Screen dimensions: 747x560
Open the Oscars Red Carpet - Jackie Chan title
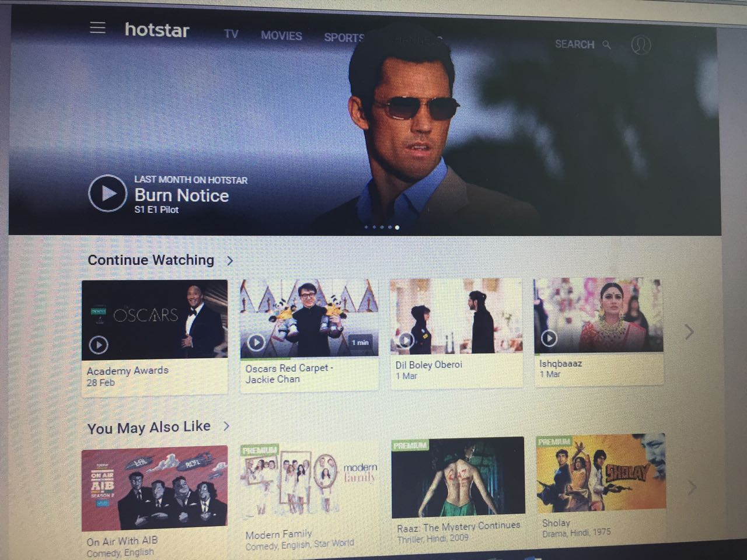(x=289, y=374)
